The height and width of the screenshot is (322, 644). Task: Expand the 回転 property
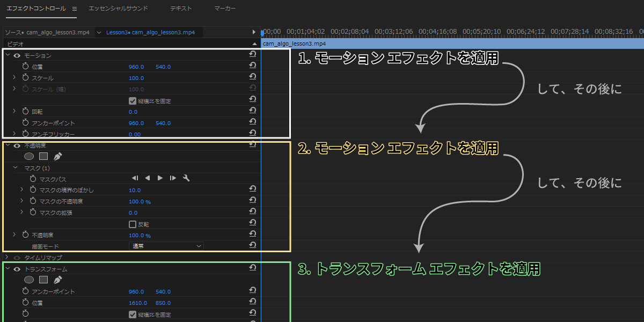(14, 111)
